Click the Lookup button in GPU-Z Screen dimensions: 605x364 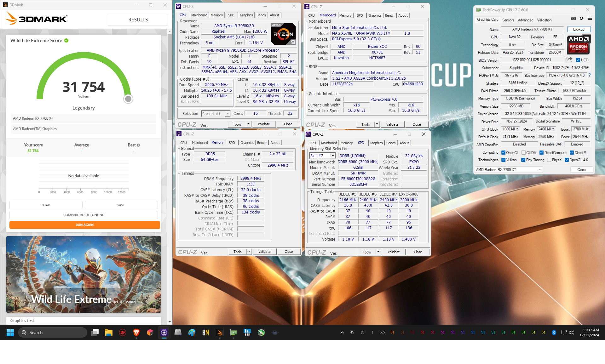[x=579, y=29]
